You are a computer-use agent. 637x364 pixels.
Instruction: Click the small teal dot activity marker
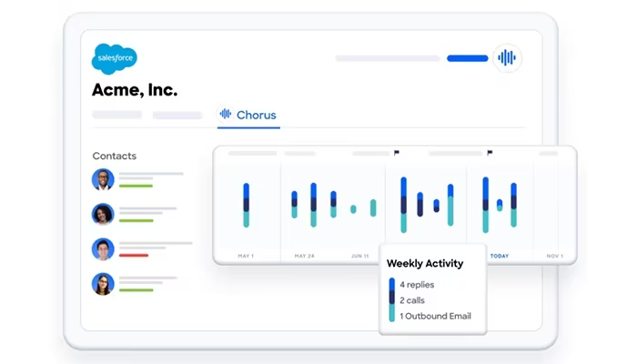tap(353, 209)
